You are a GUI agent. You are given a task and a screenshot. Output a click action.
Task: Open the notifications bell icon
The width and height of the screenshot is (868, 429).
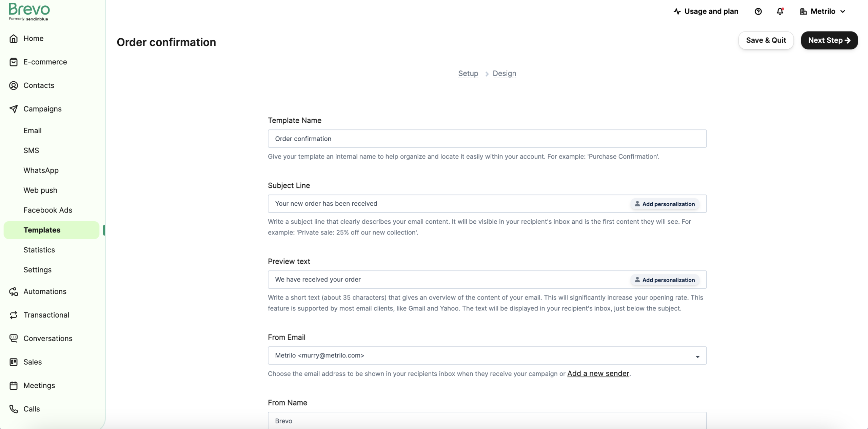780,12
